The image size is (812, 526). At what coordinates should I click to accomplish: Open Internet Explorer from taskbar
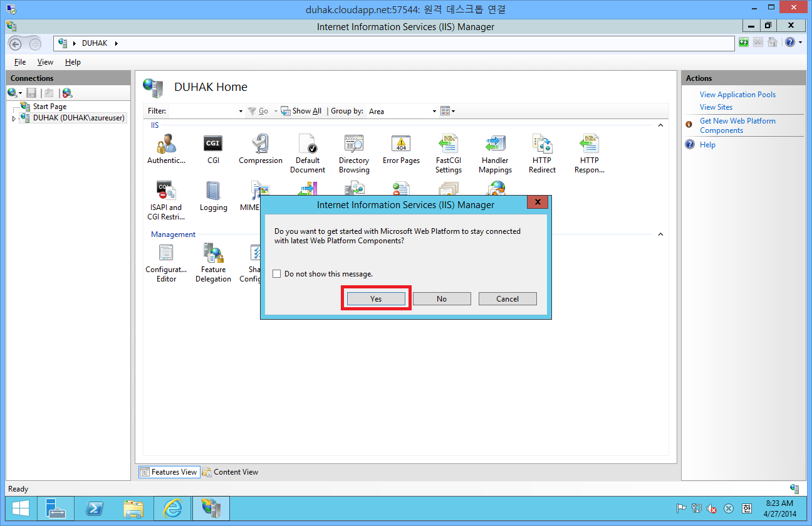(x=172, y=508)
